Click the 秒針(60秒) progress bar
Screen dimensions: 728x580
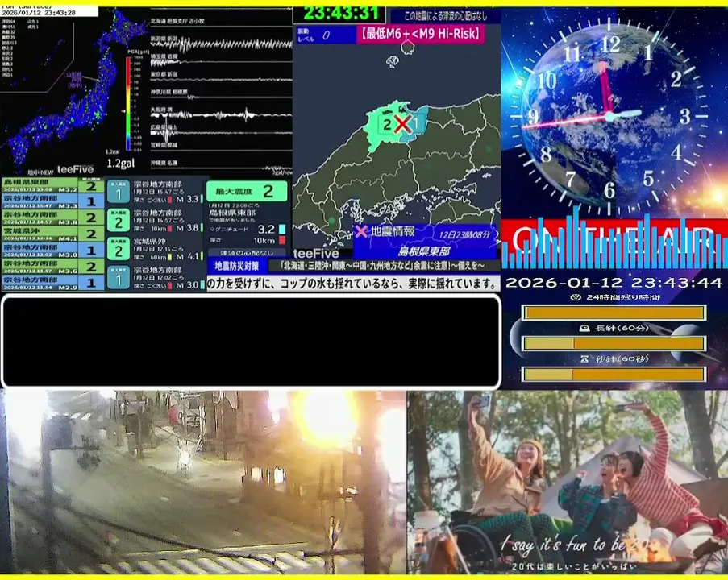coord(614,374)
